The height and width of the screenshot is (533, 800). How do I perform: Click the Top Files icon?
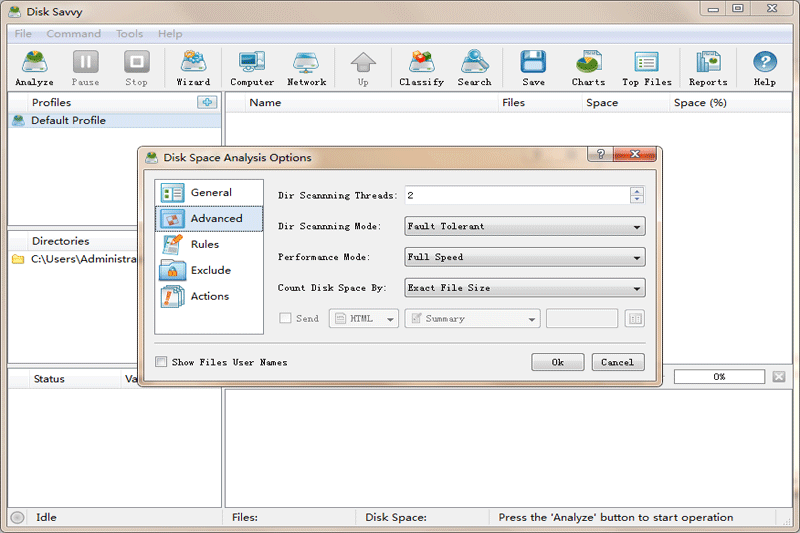646,68
